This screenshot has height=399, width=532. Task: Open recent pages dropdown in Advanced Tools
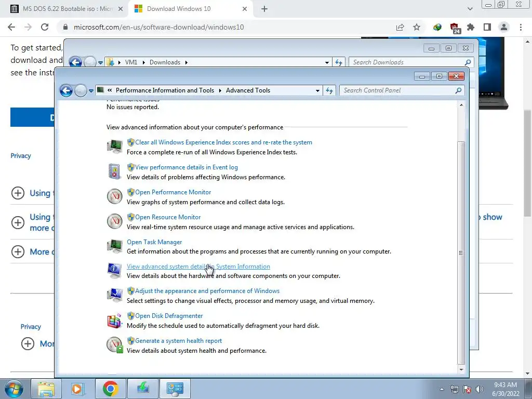click(91, 90)
